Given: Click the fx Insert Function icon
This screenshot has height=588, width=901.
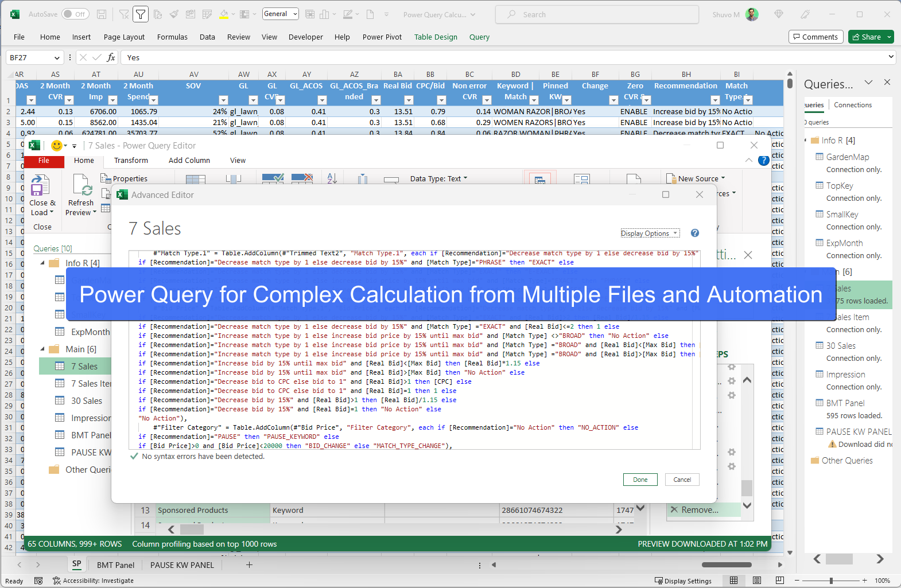Looking at the screenshot, I should [x=111, y=57].
